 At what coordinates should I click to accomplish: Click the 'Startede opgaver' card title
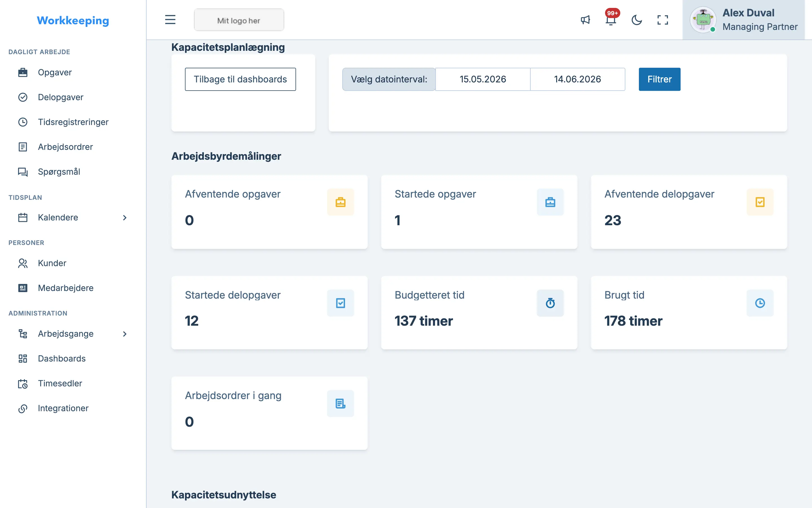pos(435,194)
